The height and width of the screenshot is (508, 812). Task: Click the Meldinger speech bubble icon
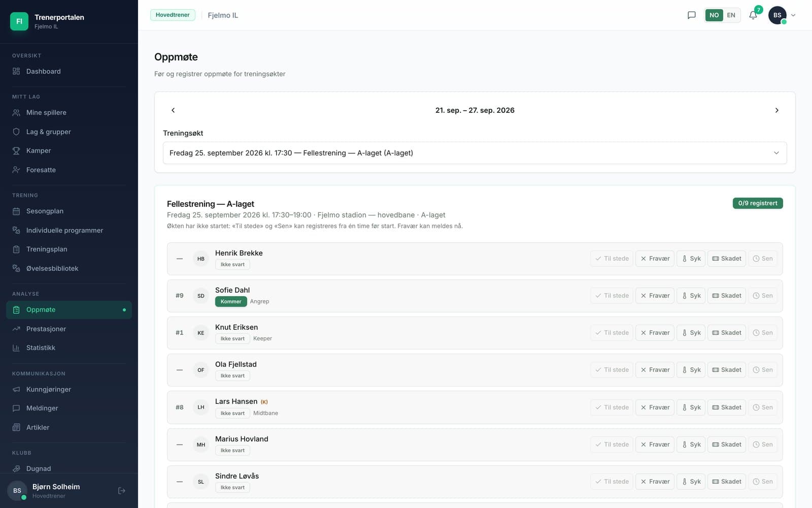[16, 408]
